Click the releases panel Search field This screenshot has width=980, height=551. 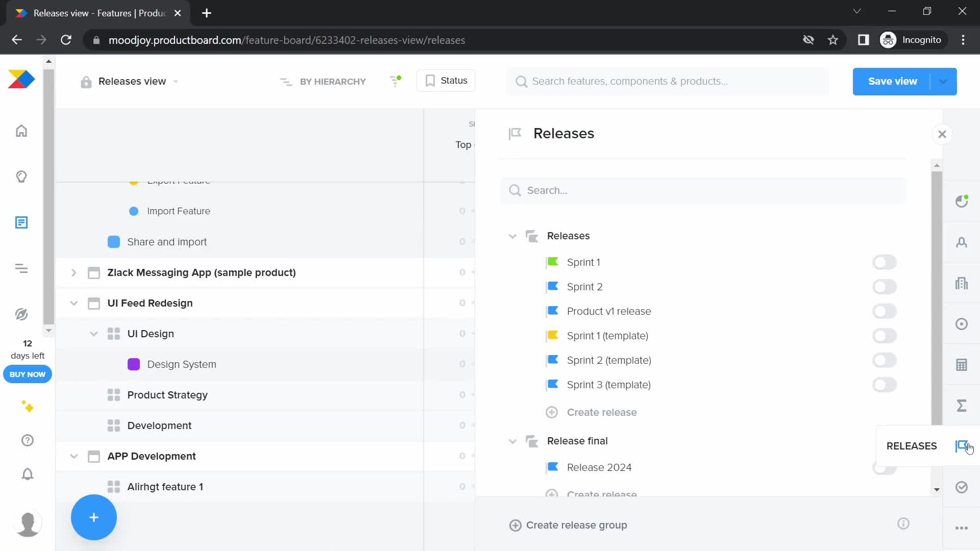point(703,190)
